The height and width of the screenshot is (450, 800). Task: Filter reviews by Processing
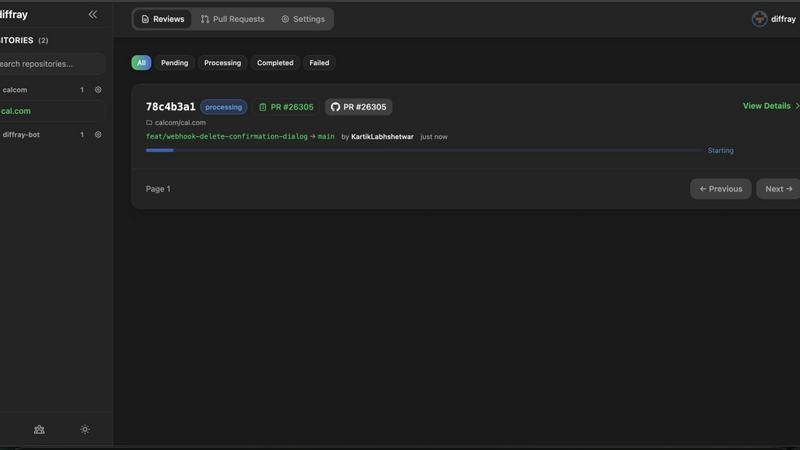coord(222,63)
